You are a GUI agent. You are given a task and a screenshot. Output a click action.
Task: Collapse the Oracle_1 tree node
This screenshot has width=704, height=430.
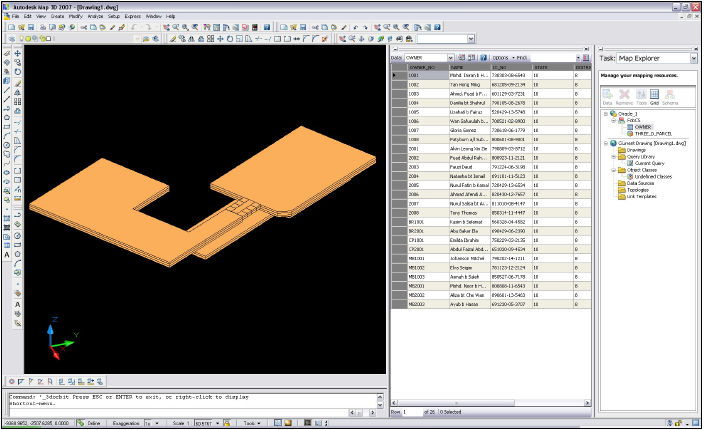coord(606,114)
